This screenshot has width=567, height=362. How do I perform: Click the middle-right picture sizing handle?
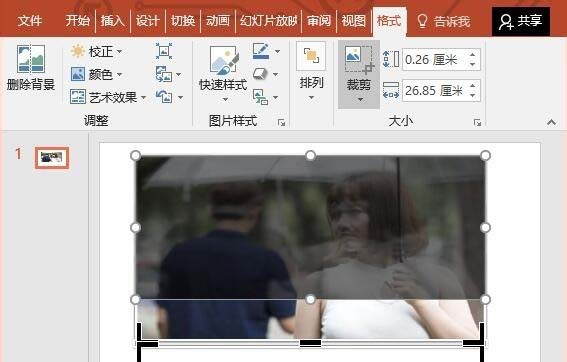pyautogui.click(x=485, y=227)
